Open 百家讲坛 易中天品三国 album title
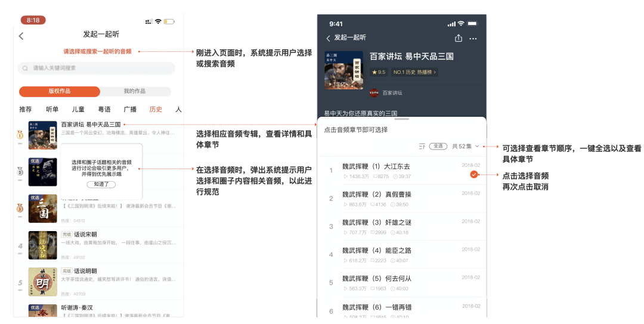 pyautogui.click(x=91, y=124)
